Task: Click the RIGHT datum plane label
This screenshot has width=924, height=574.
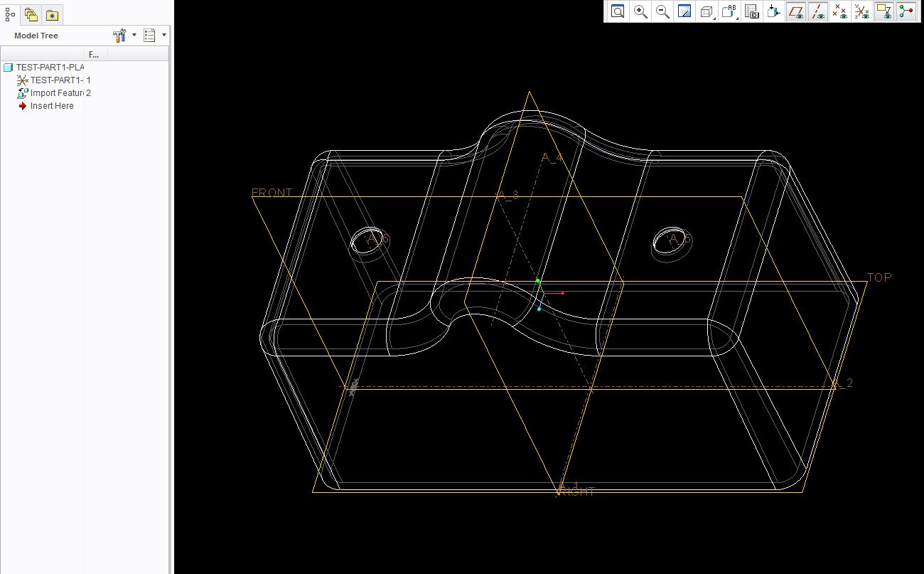Action: point(577,491)
